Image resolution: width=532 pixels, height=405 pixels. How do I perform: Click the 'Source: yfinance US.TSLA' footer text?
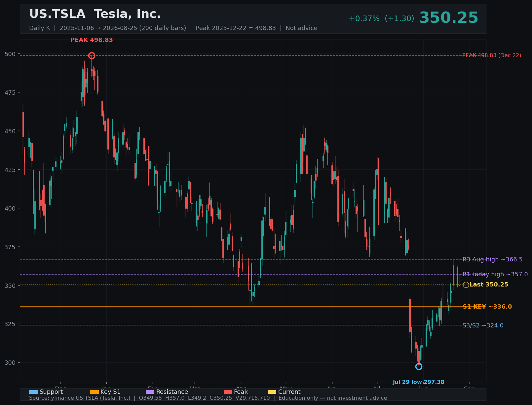tap(208, 398)
